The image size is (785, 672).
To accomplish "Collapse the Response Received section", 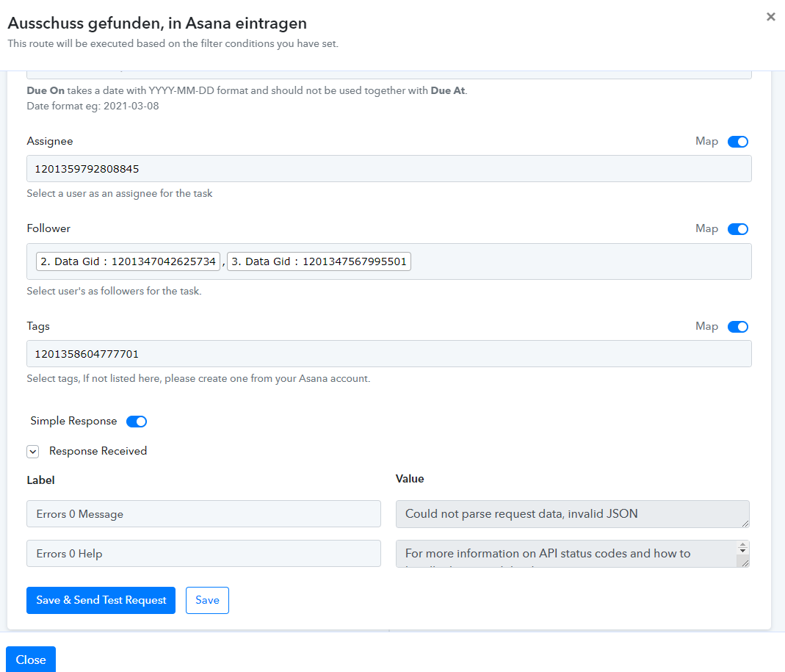I will click(x=33, y=452).
